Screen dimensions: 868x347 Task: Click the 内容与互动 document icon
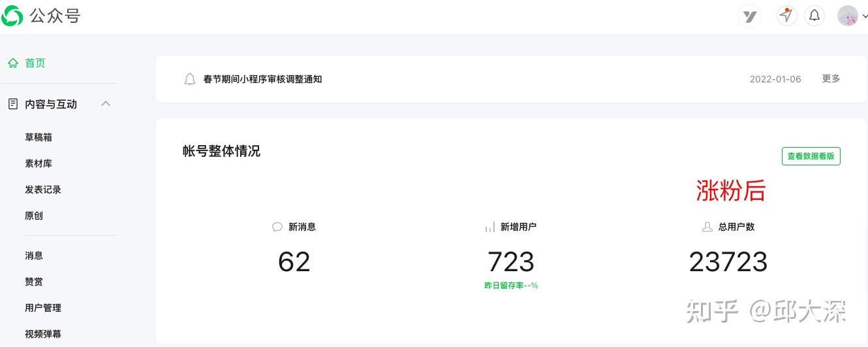[x=12, y=104]
